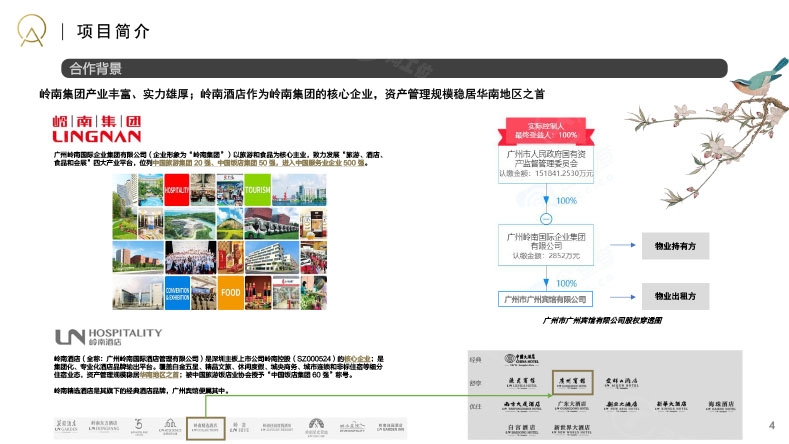Screen dimensions: 789x444
Task: Click the highlighted hotel logo in bottom logo strip
Action: (204, 425)
